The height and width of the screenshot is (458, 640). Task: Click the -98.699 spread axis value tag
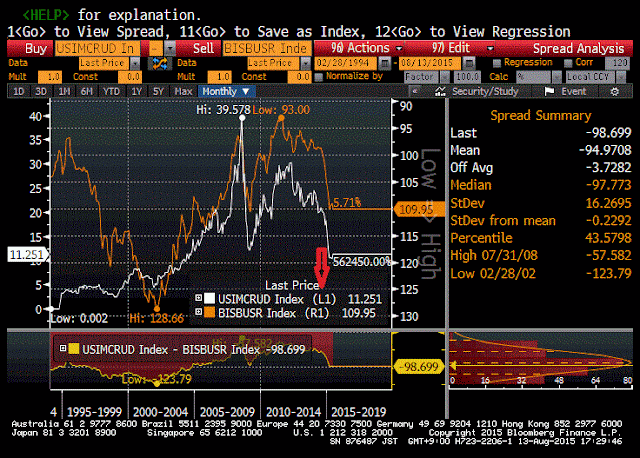click(418, 367)
